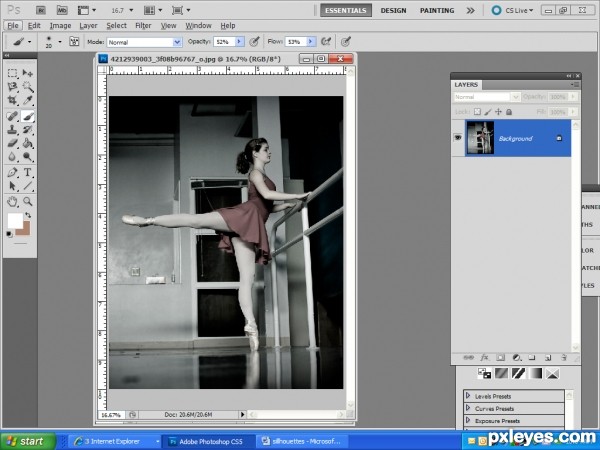Image resolution: width=600 pixels, height=450 pixels.
Task: Select the Hand tool
Action: (12, 201)
